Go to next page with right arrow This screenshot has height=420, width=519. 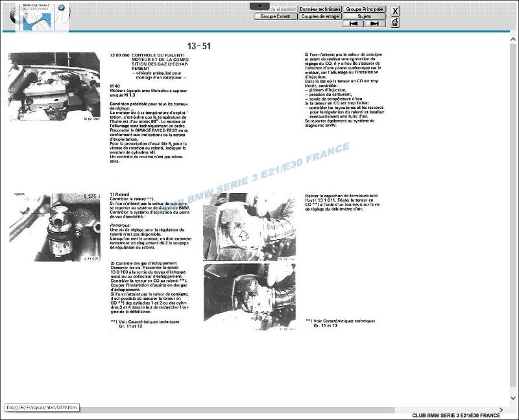pyautogui.click(x=374, y=24)
